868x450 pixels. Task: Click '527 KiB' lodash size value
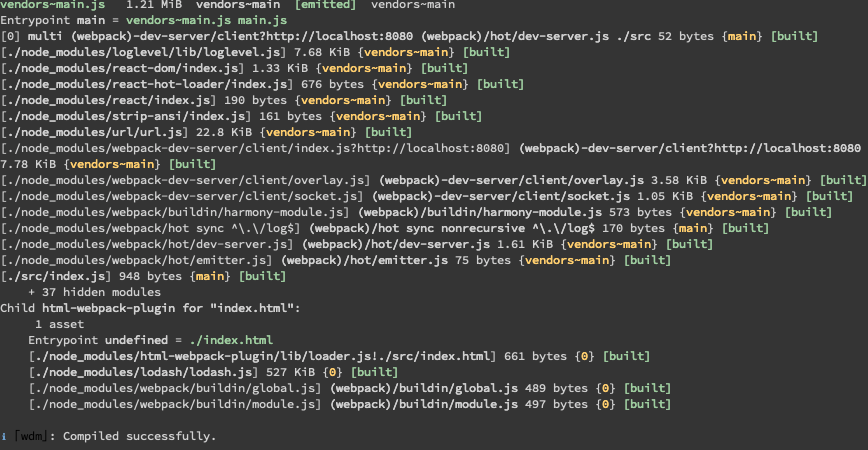290,372
